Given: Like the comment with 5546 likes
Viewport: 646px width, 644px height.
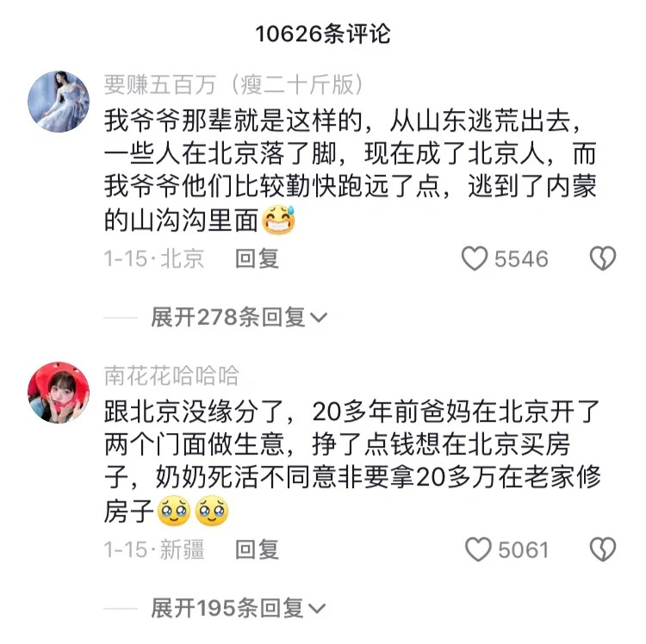Looking at the screenshot, I should 475,258.
